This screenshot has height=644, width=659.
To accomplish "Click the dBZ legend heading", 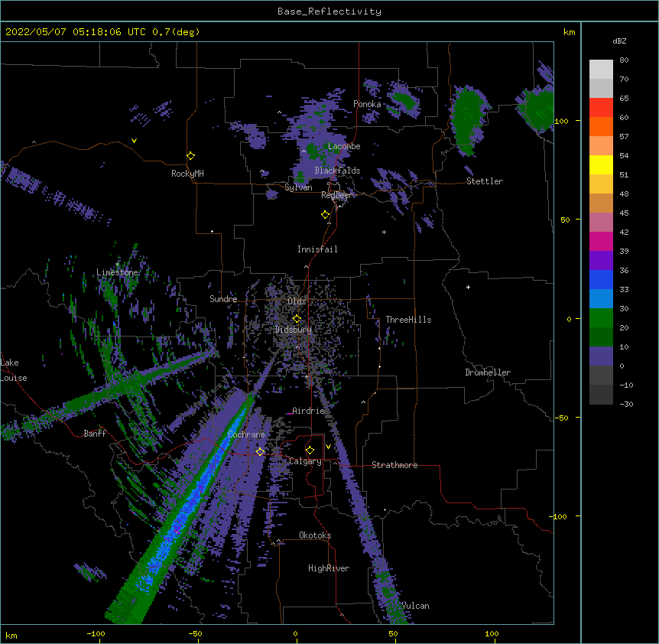I will coord(619,41).
